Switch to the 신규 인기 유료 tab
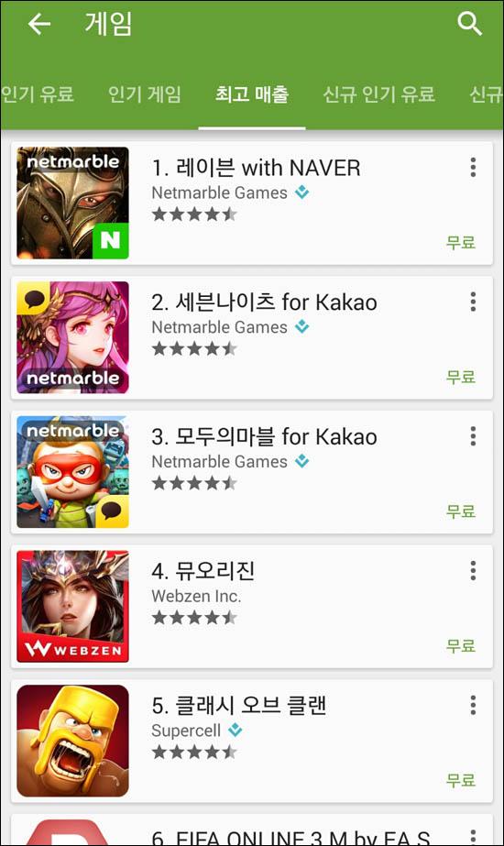The width and height of the screenshot is (504, 846). (x=378, y=94)
